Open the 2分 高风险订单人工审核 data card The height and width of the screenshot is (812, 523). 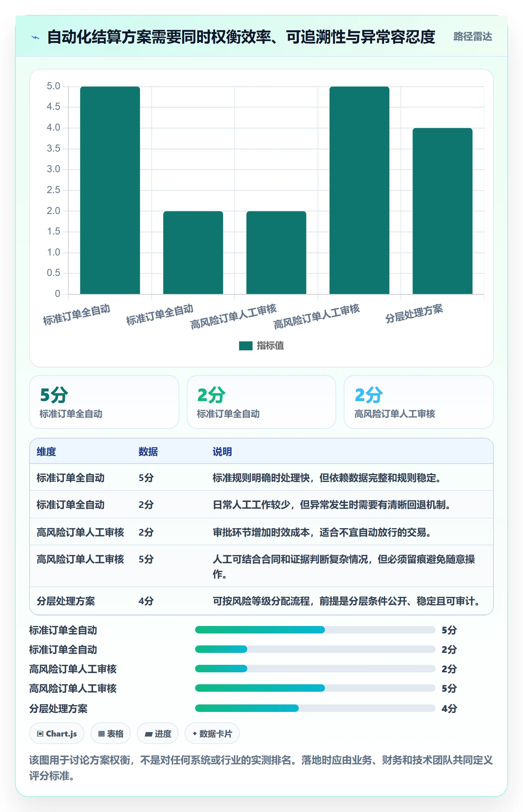pos(419,402)
